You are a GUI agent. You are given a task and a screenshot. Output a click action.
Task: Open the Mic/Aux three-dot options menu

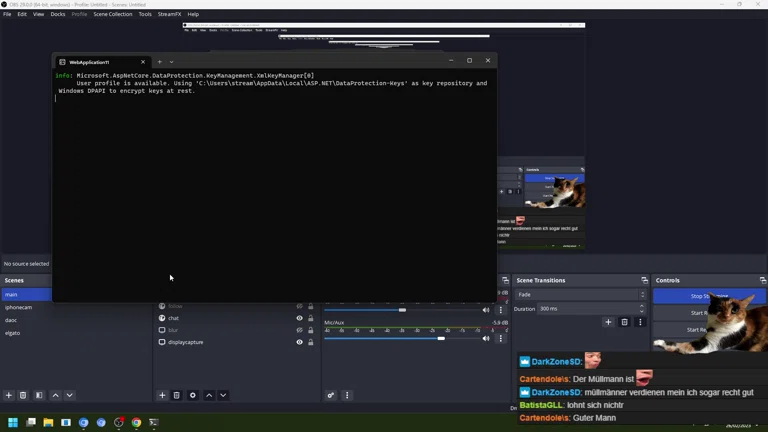pos(501,338)
